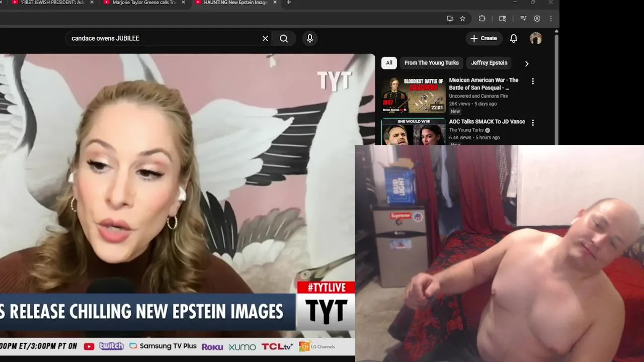Click the install app icon in address bar
The image size is (644, 362).
pyautogui.click(x=450, y=19)
